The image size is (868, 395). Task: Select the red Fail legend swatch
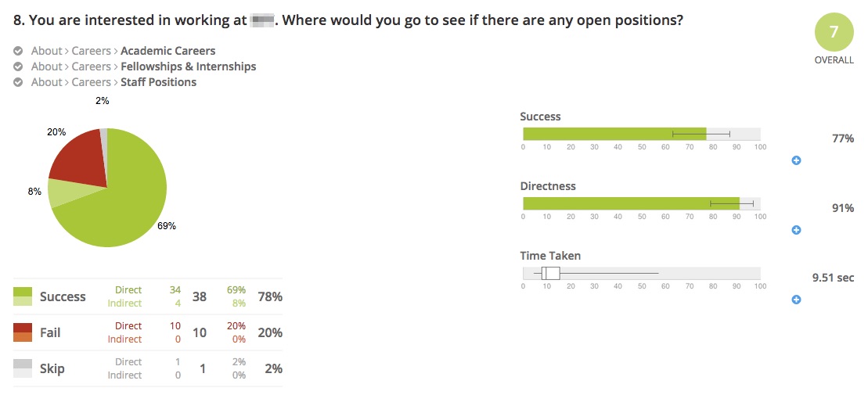(22, 332)
